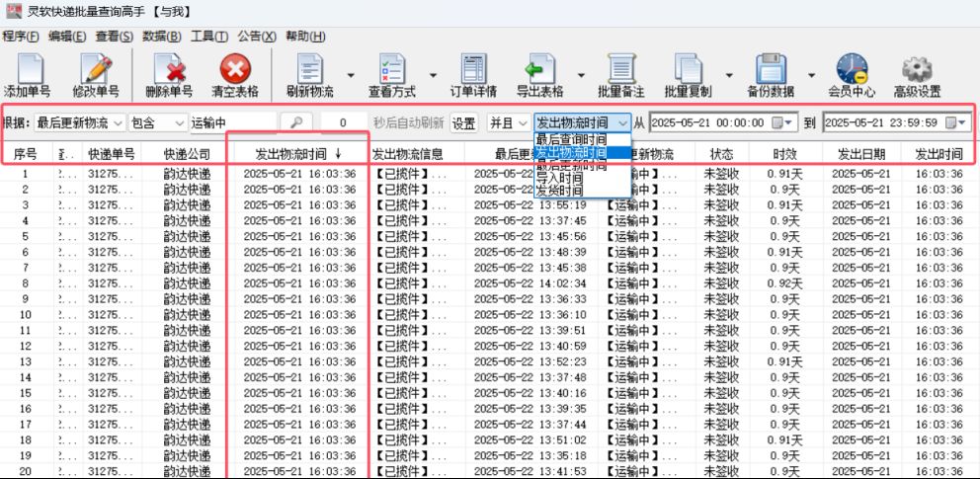Click the 删除单号 delete icon
This screenshot has height=479, width=980.
tap(169, 76)
